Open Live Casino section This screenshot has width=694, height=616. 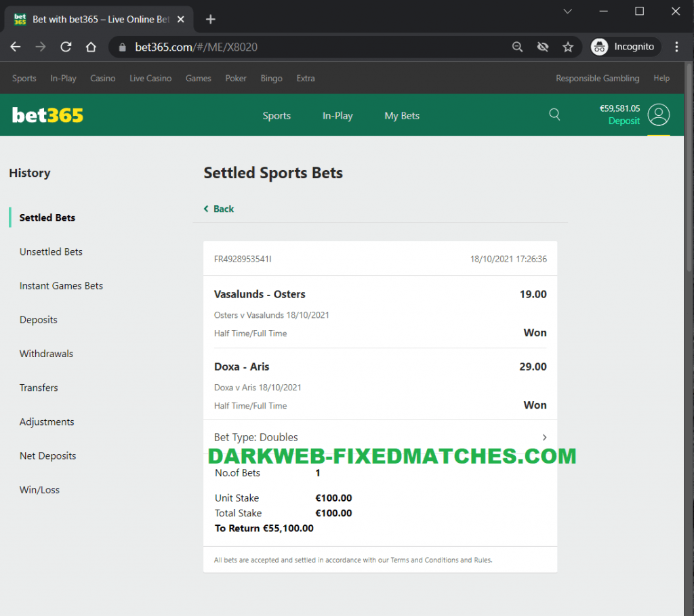click(150, 79)
